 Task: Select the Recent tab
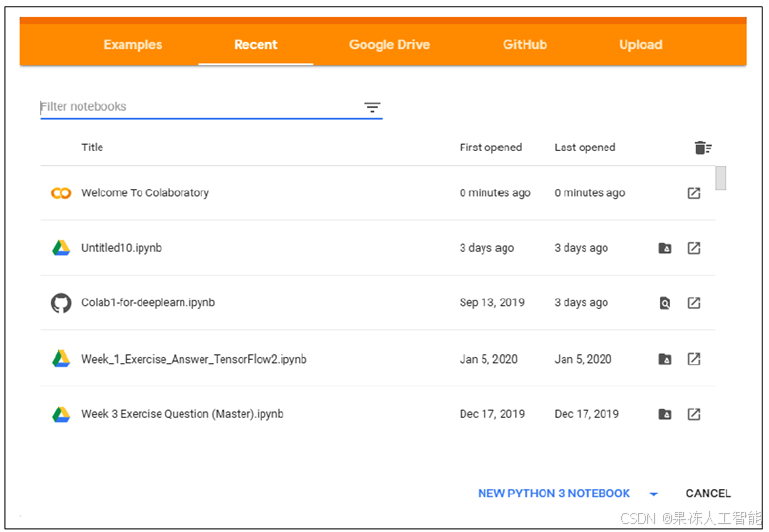click(256, 45)
